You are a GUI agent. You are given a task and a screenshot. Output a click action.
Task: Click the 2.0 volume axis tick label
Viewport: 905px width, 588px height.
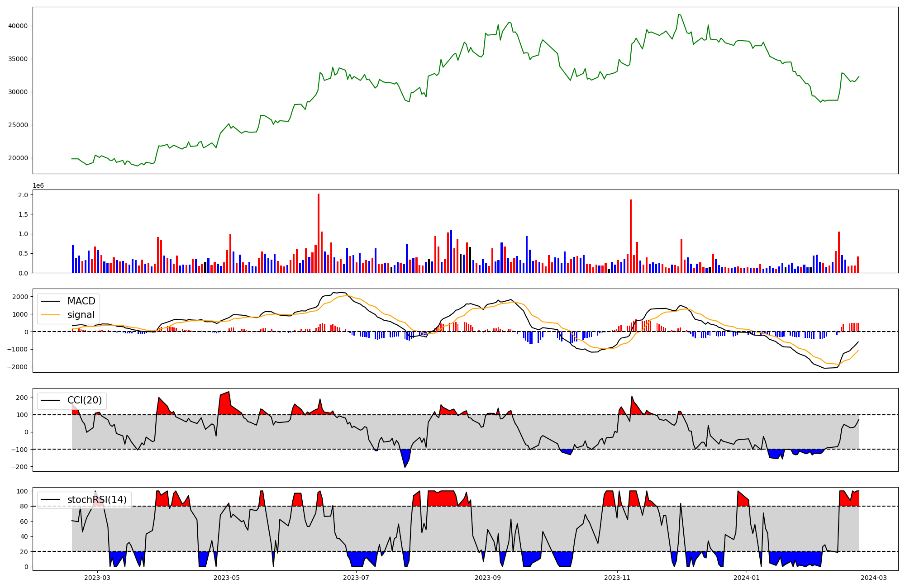click(x=23, y=195)
